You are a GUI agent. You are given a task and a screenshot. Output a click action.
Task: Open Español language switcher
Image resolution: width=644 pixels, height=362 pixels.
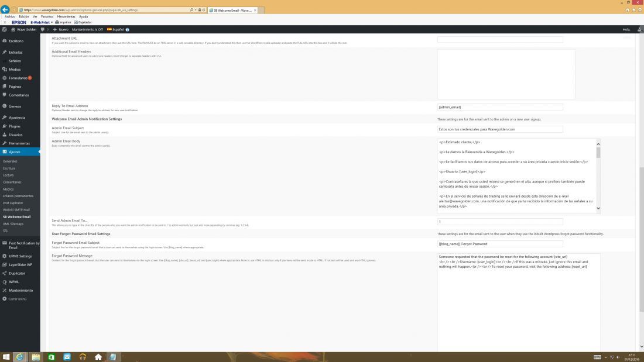coord(115,30)
